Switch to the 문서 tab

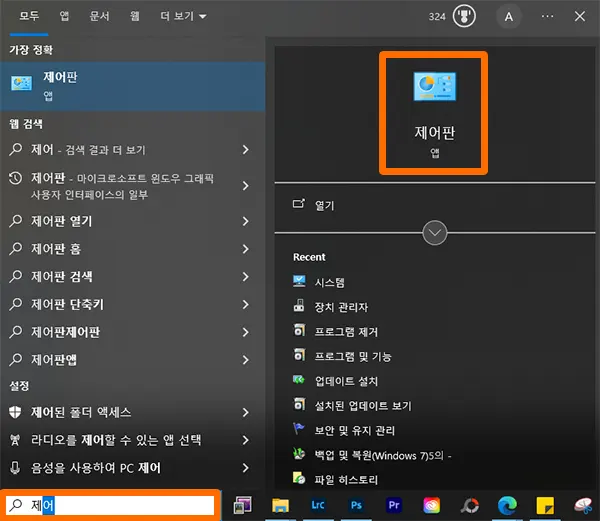tap(99, 16)
